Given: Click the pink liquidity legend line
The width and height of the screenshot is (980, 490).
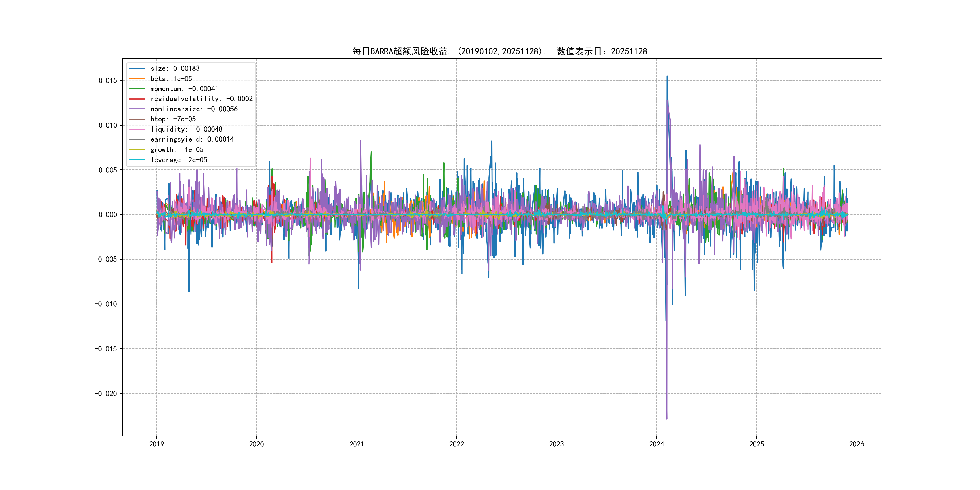Looking at the screenshot, I should point(137,129).
